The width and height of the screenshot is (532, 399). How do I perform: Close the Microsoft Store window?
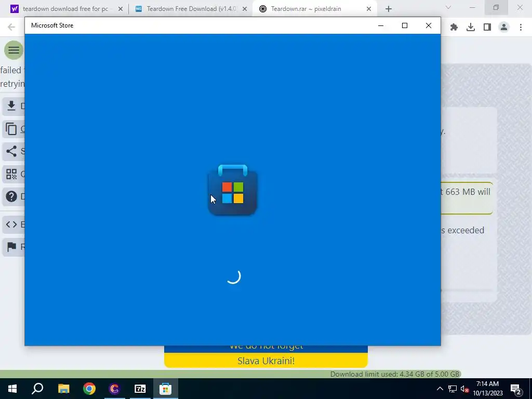(429, 25)
